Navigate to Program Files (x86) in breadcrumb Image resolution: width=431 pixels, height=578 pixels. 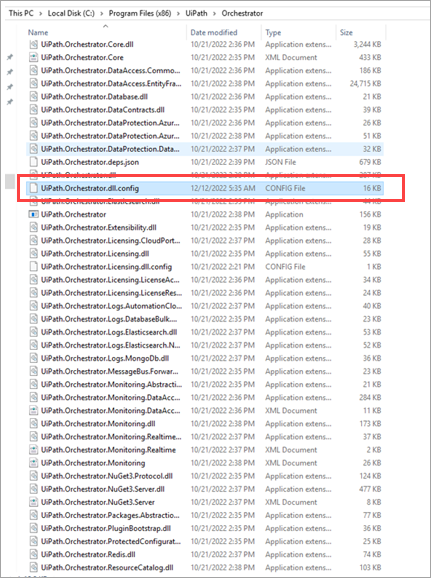[x=140, y=13]
